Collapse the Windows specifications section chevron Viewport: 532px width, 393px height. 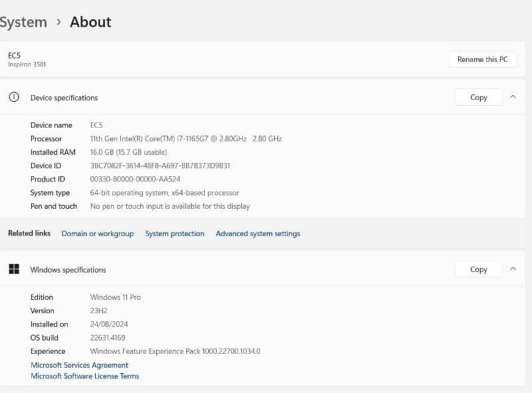(513, 269)
